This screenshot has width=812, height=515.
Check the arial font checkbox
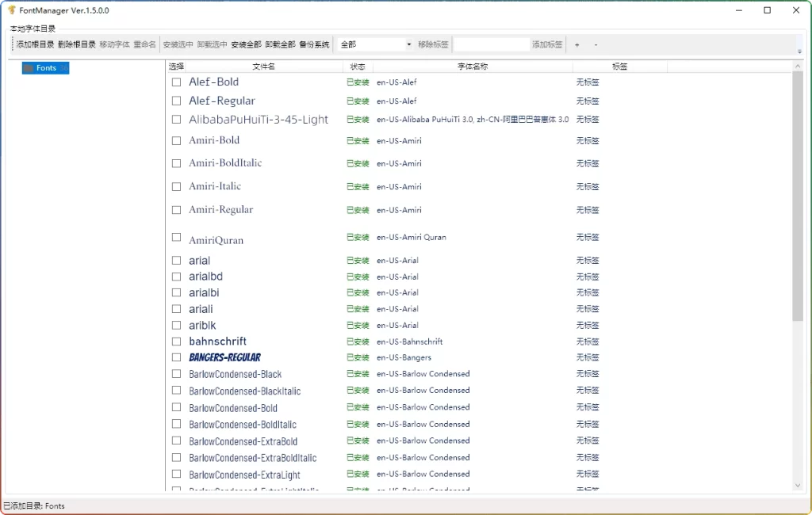[175, 260]
